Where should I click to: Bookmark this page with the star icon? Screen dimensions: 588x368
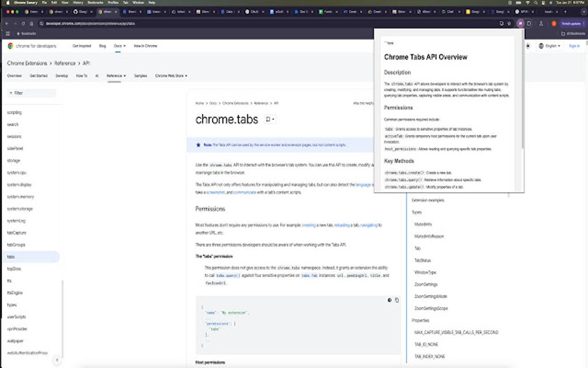click(509, 24)
